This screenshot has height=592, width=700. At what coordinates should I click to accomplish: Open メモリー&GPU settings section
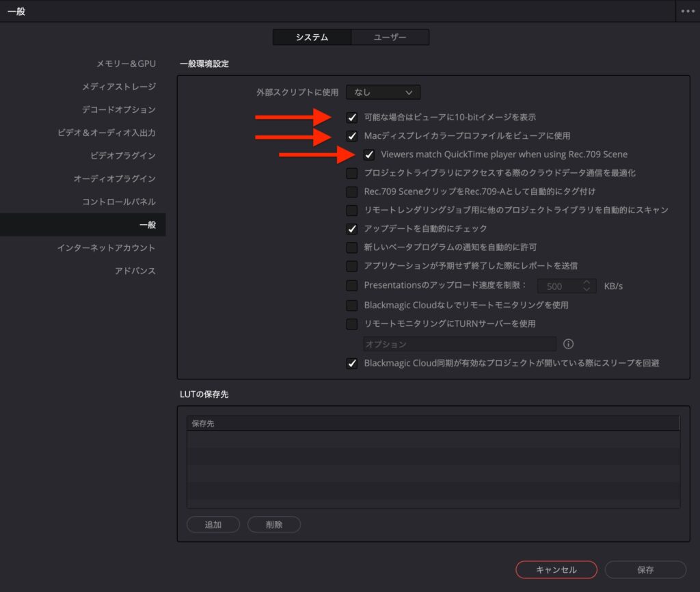126,64
